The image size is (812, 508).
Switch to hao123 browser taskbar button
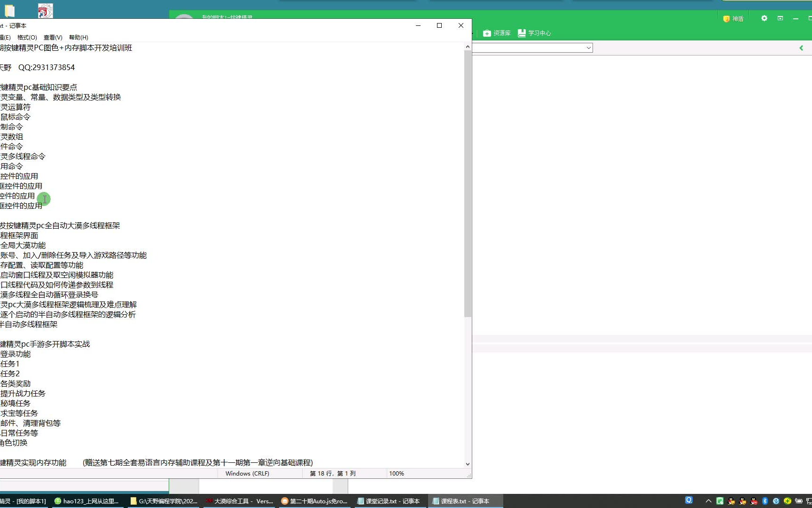pos(86,501)
